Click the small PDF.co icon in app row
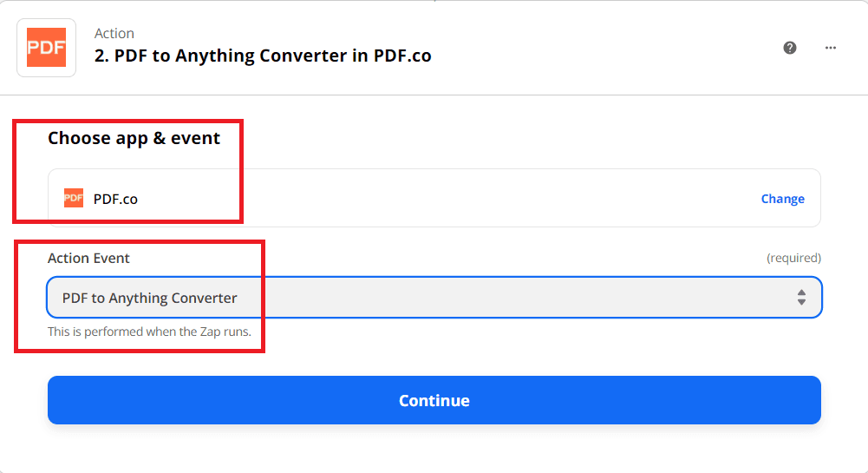This screenshot has width=868, height=473. tap(74, 199)
